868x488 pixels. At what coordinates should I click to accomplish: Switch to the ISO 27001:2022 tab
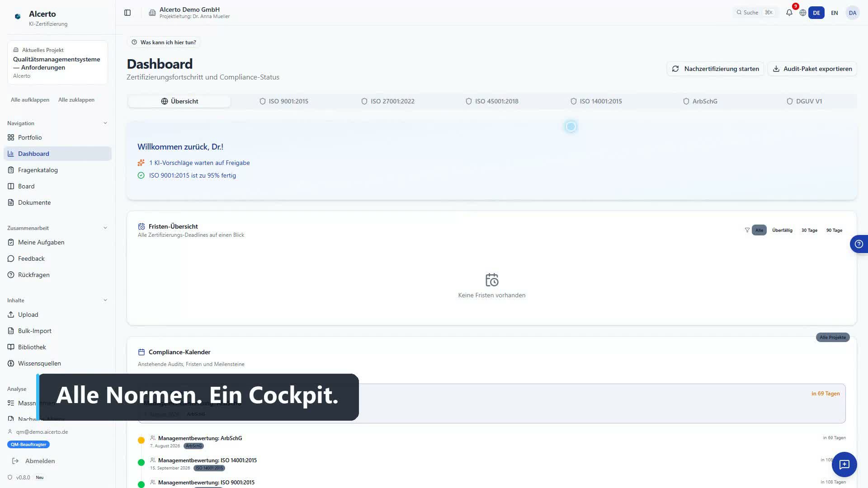(x=388, y=101)
